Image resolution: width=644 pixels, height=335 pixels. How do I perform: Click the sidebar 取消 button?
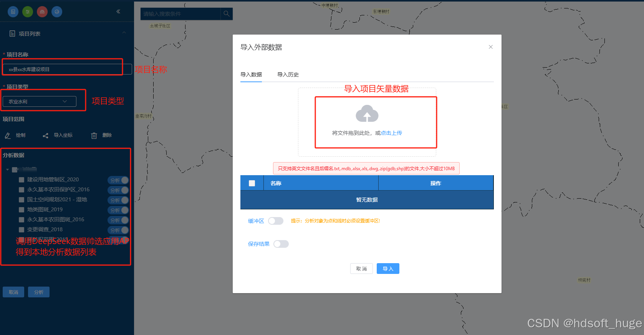(13, 292)
